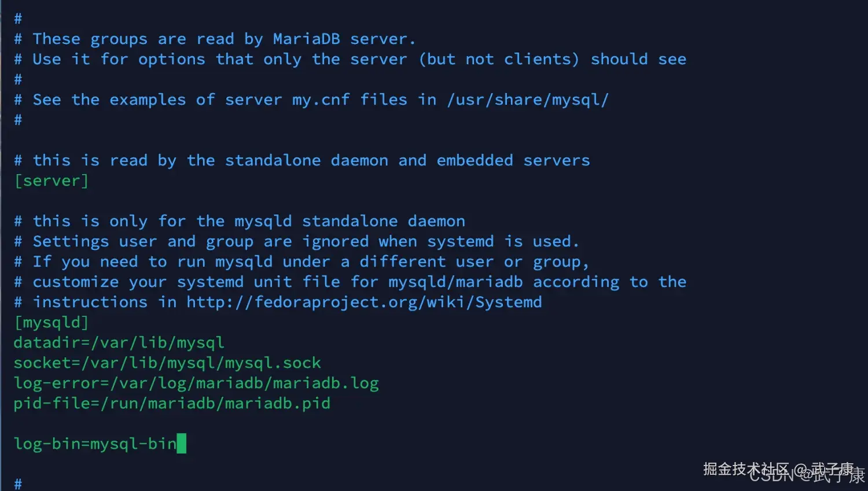The height and width of the screenshot is (491, 868).
Task: Click the word MariaDB in the first comment
Action: (x=306, y=39)
